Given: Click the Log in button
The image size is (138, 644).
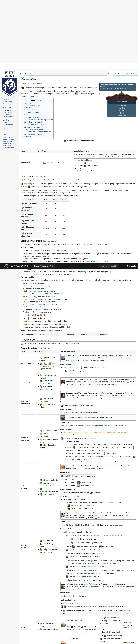Looking at the screenshot, I should click(x=131, y=266).
